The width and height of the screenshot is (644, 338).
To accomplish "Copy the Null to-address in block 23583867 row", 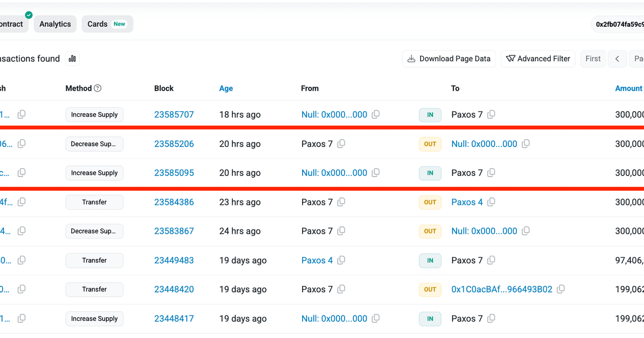I will pos(526,231).
